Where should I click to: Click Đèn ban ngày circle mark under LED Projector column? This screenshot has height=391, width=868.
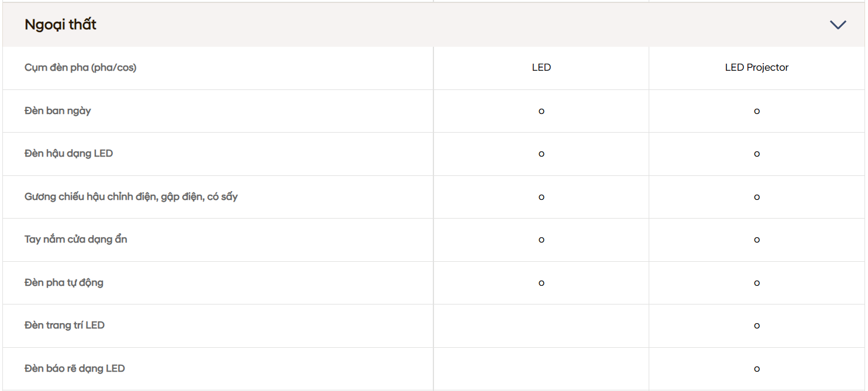click(x=756, y=111)
